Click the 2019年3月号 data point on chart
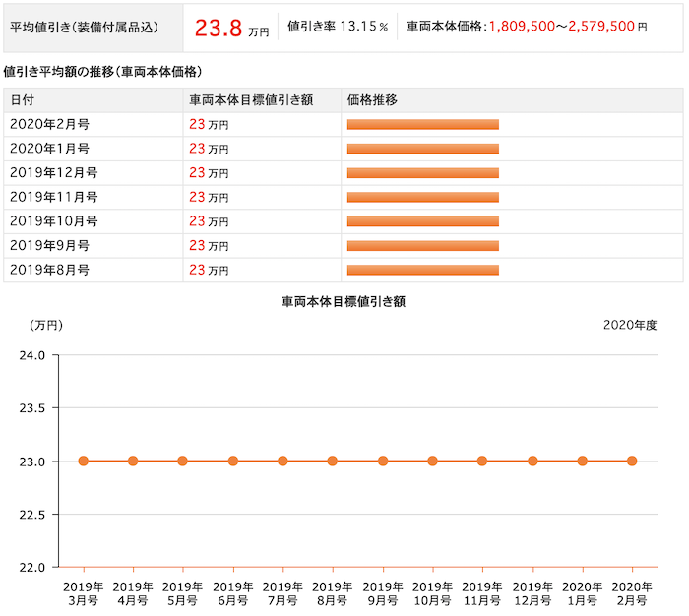Viewport: 689px width, 616px height. tap(83, 461)
